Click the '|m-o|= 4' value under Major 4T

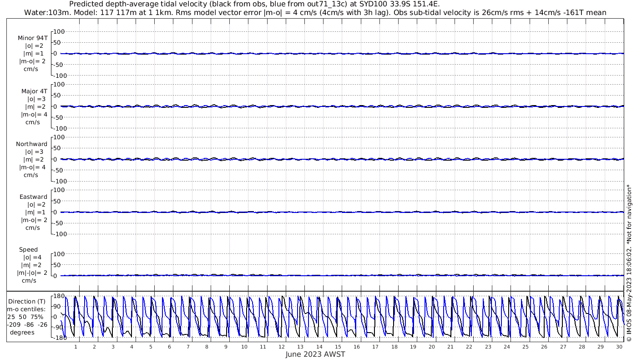pos(34,114)
